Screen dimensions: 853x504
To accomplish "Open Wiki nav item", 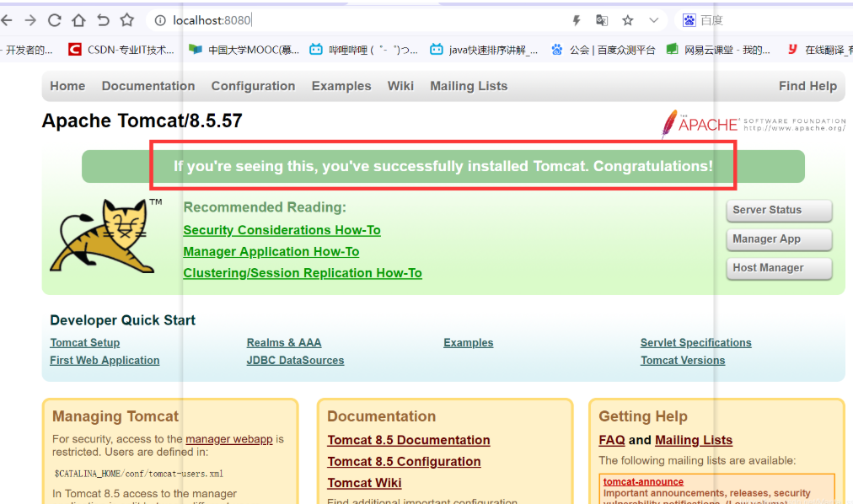I will [400, 86].
